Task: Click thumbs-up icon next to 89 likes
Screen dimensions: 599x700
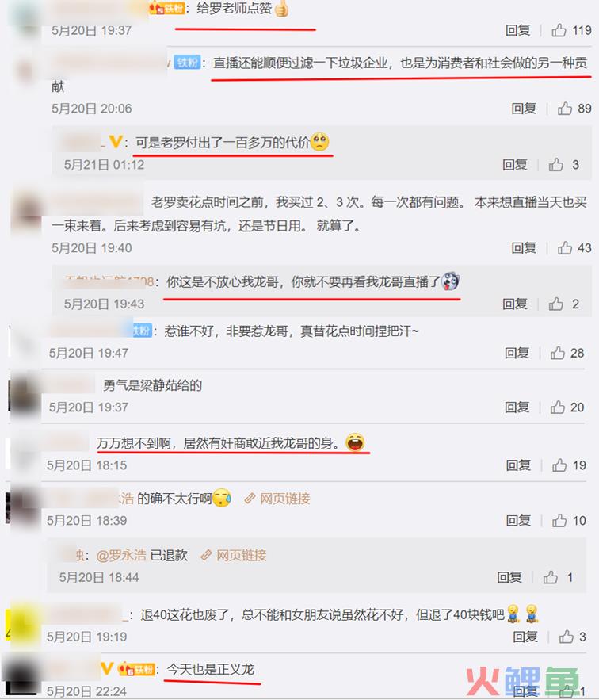Action: click(565, 108)
